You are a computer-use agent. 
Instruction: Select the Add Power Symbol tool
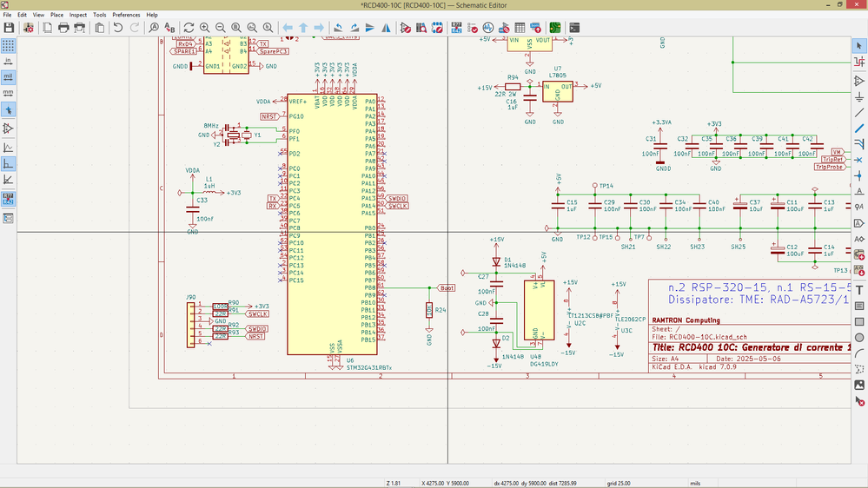tap(859, 96)
